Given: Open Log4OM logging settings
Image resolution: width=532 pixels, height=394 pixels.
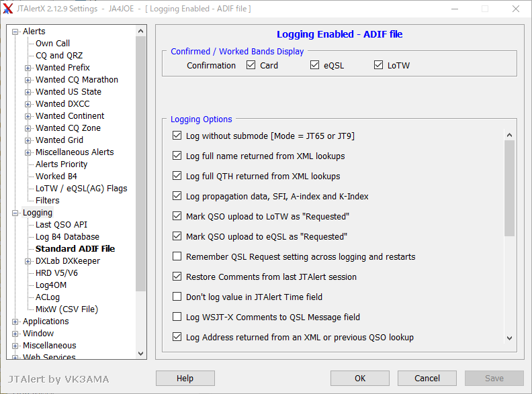Looking at the screenshot, I should coord(51,285).
